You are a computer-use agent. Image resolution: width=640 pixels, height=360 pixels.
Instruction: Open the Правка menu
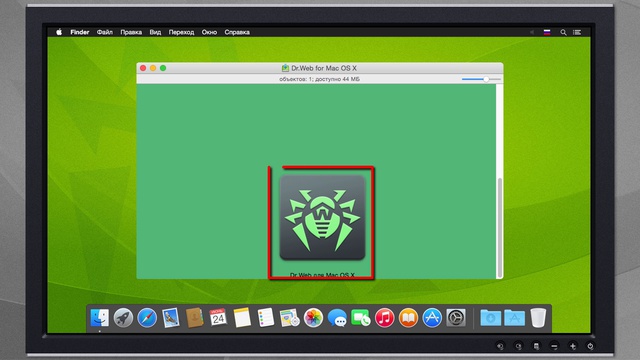pyautogui.click(x=131, y=32)
